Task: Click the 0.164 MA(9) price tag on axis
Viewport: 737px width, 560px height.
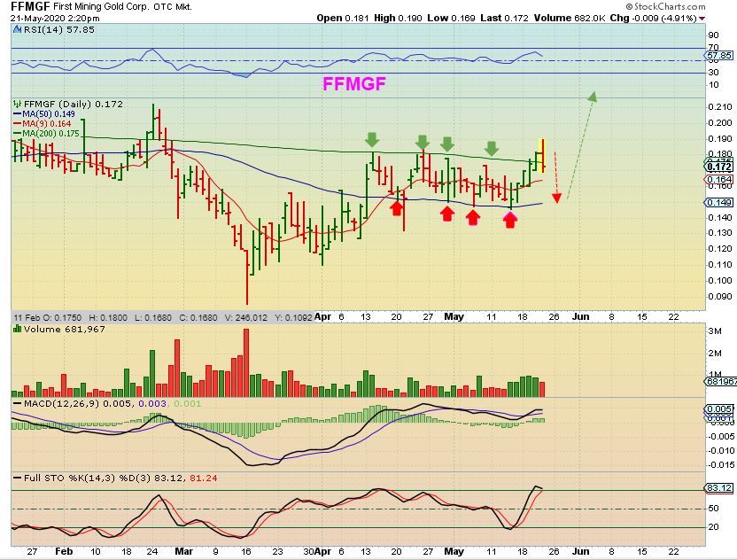Action: click(718, 180)
